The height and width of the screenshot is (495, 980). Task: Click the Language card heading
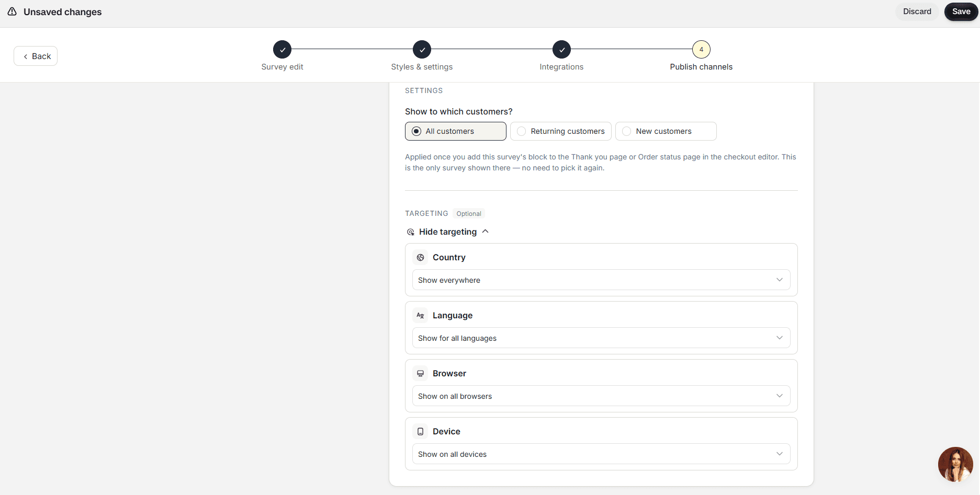coord(453,315)
